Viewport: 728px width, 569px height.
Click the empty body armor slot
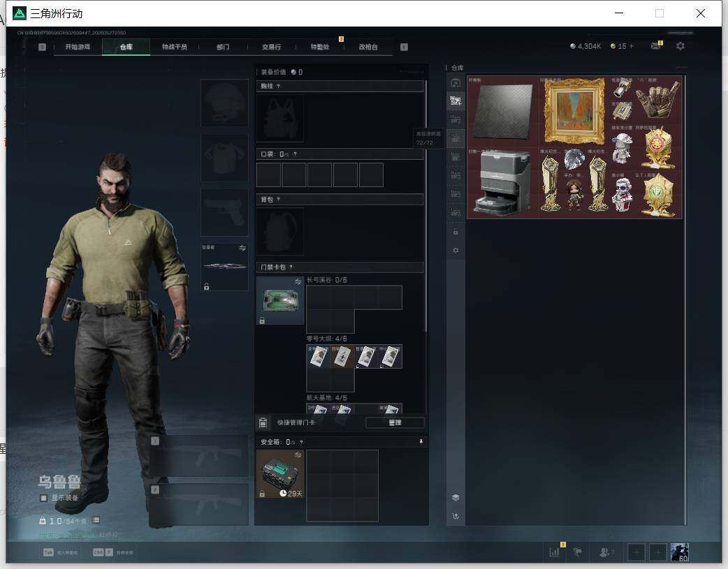[224, 158]
